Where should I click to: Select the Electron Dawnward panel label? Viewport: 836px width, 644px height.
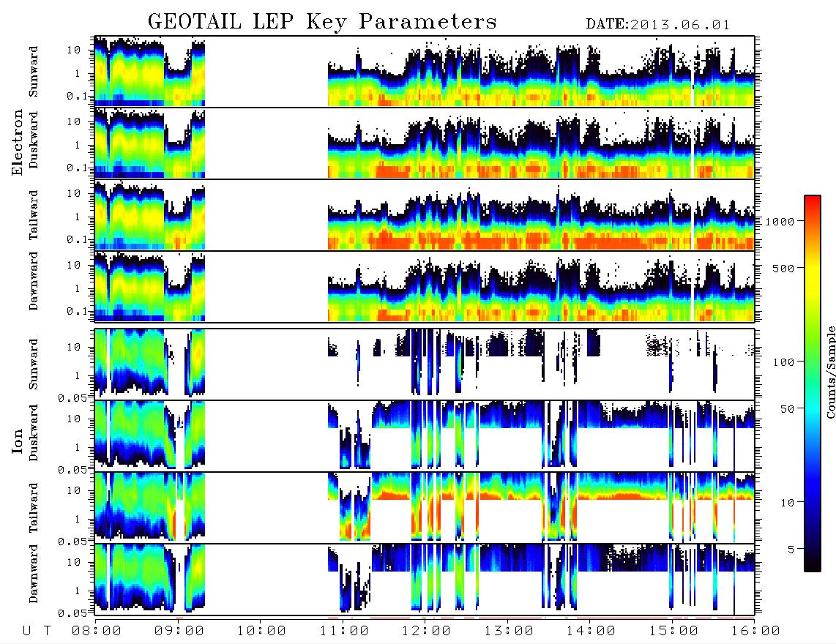click(x=34, y=281)
